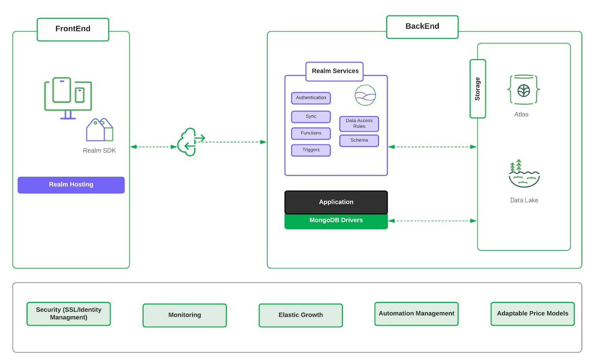This screenshot has width=596, height=364.
Task: Click the Elastic Growth swatch
Action: 300,315
